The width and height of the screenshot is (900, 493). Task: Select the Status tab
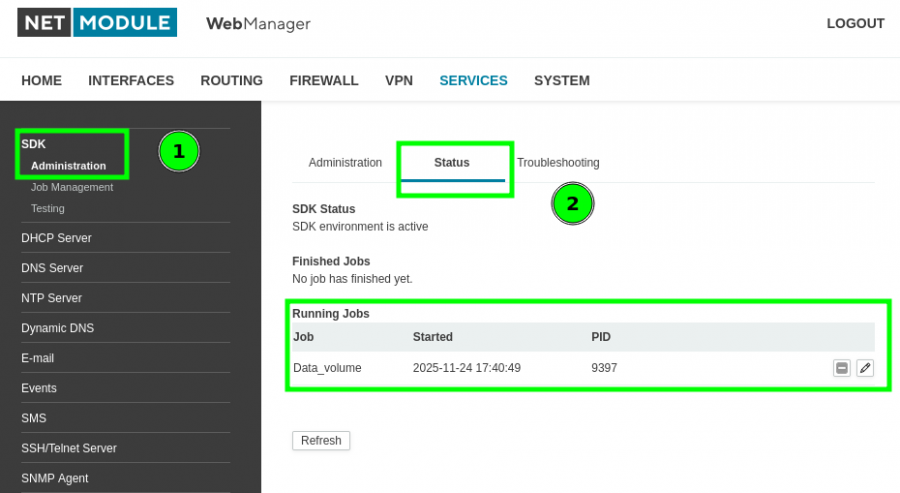point(452,162)
